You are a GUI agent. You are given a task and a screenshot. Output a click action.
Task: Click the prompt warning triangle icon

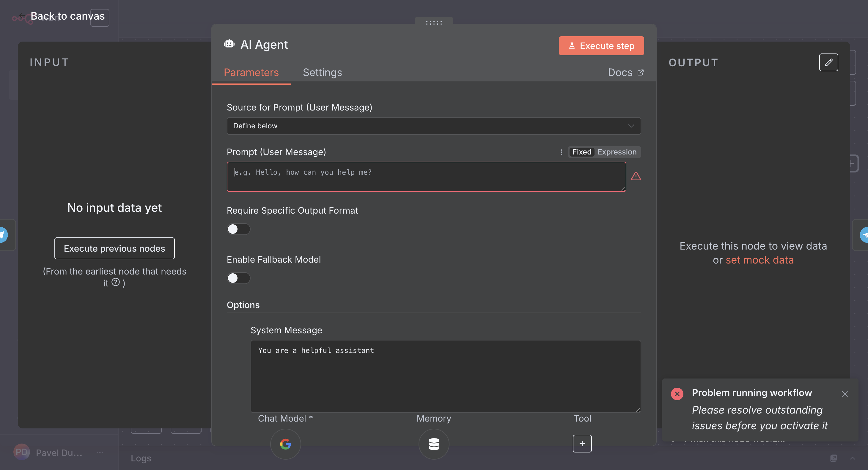click(636, 176)
